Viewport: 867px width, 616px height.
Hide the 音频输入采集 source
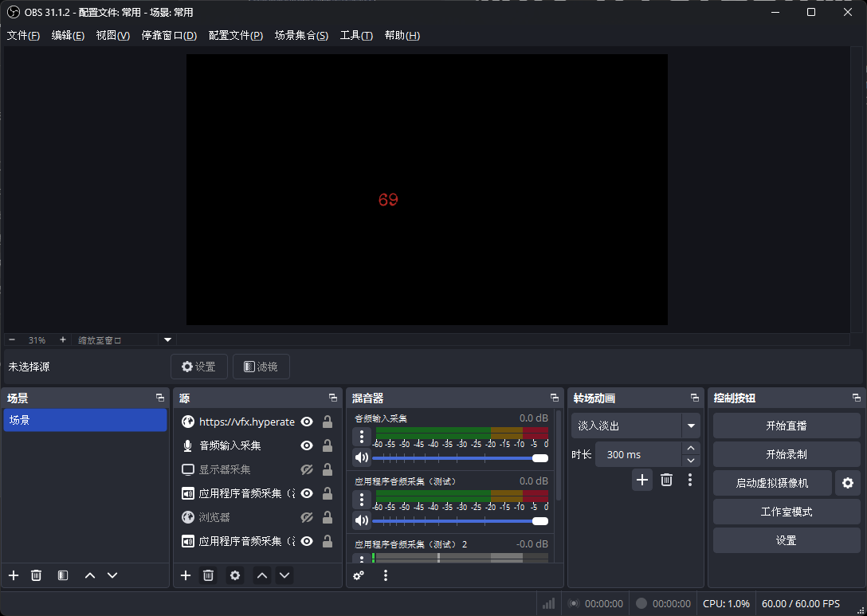click(x=306, y=445)
